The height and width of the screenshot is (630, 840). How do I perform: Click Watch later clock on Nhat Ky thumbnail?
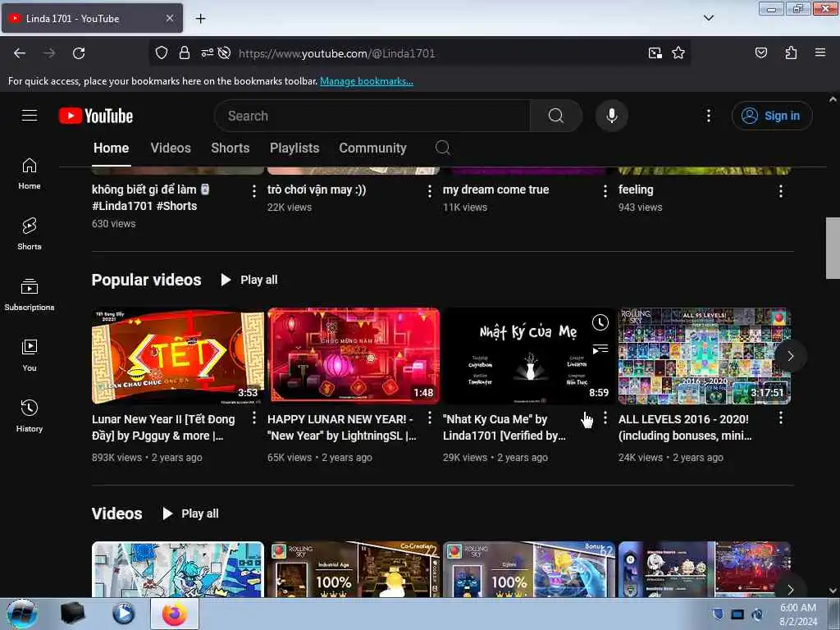(x=600, y=322)
